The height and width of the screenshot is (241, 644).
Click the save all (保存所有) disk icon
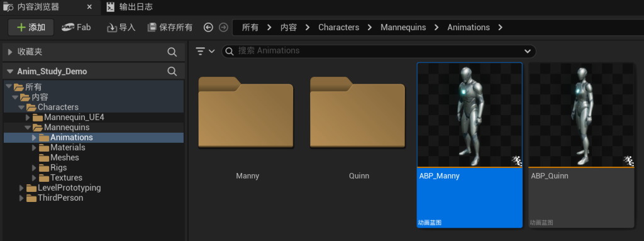click(x=152, y=27)
